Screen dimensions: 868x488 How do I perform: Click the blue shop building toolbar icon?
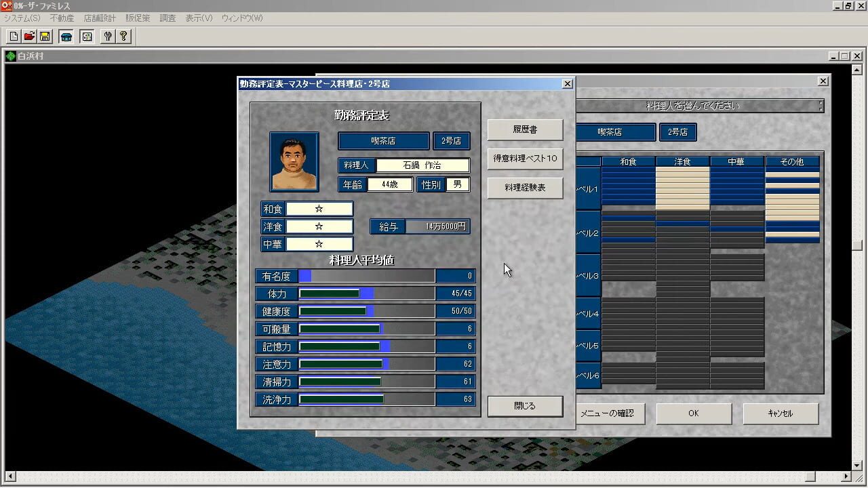[x=66, y=37]
